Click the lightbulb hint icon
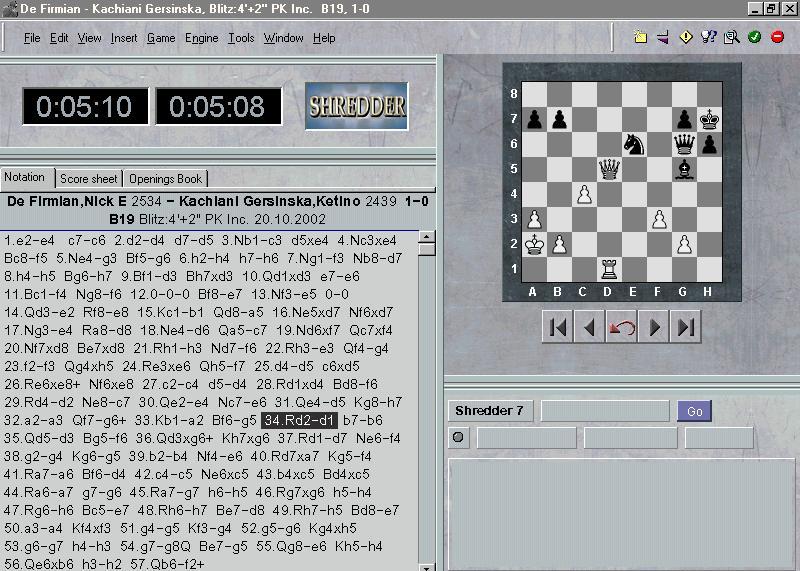The width and height of the screenshot is (800, 571). pyautogui.click(x=709, y=38)
